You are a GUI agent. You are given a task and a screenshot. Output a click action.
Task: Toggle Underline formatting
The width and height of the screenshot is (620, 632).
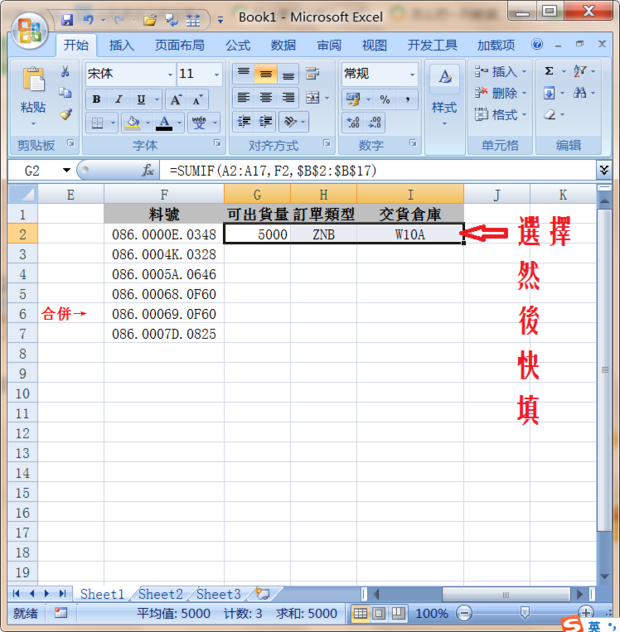coord(141,99)
